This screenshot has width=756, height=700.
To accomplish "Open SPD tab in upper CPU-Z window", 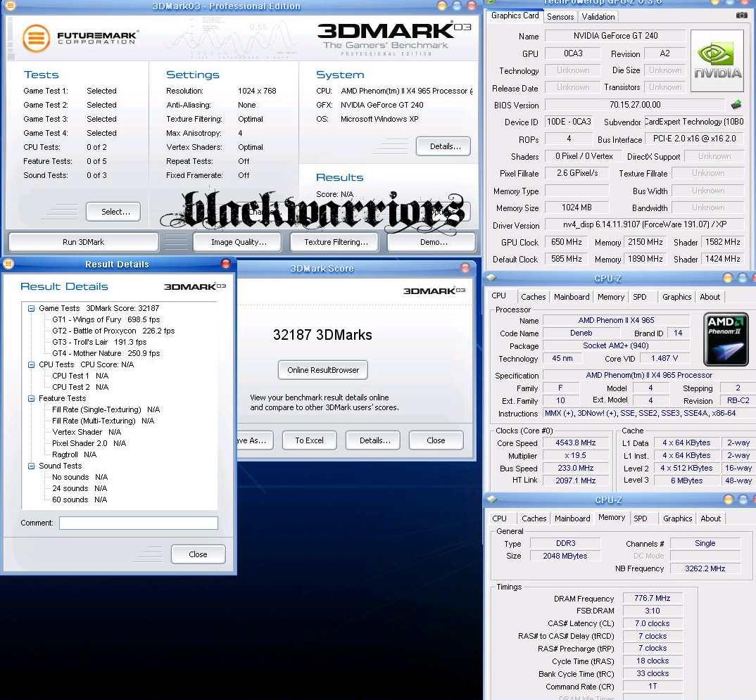I will 639,297.
